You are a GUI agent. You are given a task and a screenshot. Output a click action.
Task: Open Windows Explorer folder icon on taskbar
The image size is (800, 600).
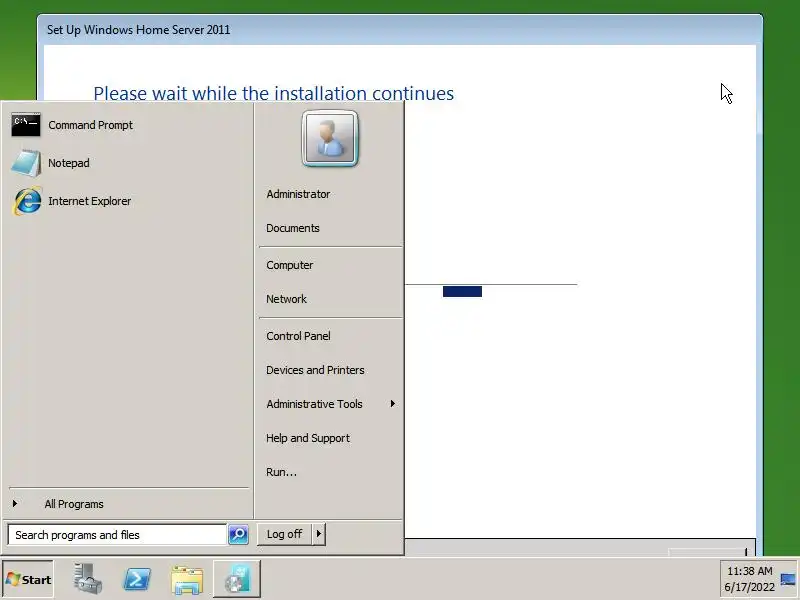187,579
